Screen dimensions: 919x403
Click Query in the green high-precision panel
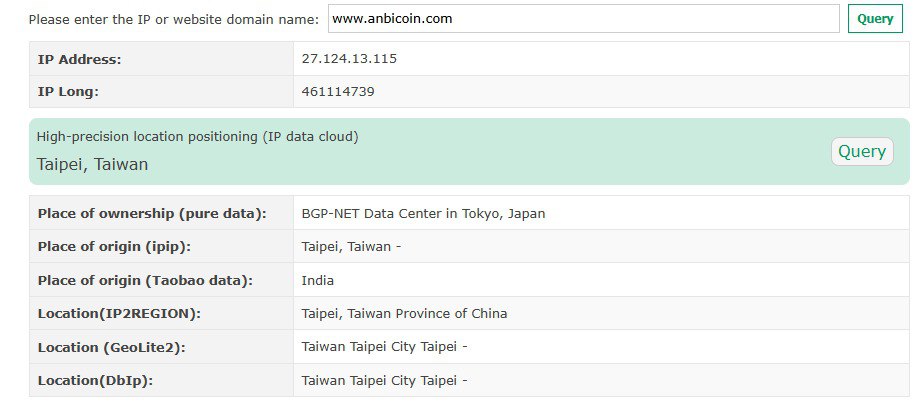[x=862, y=152]
